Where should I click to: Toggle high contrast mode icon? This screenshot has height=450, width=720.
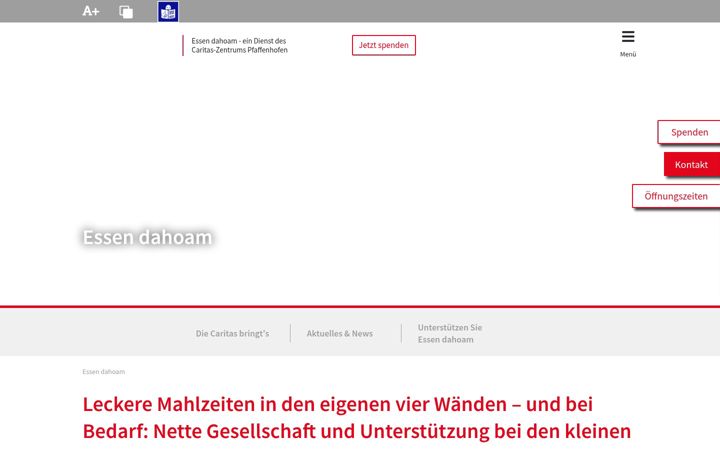[126, 11]
